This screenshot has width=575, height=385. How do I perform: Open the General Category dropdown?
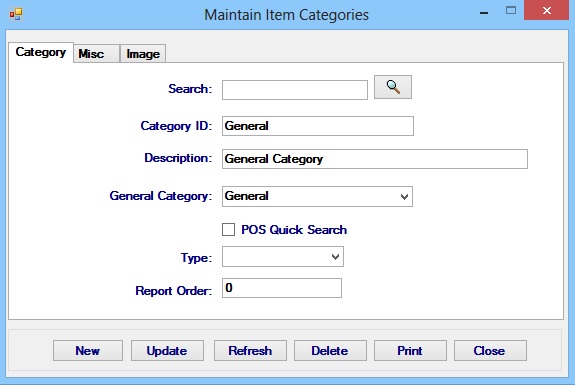317,196
